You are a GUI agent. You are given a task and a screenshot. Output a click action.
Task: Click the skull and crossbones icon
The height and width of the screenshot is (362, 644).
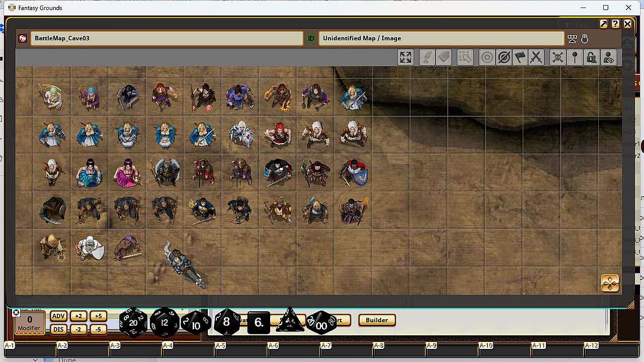point(557,57)
